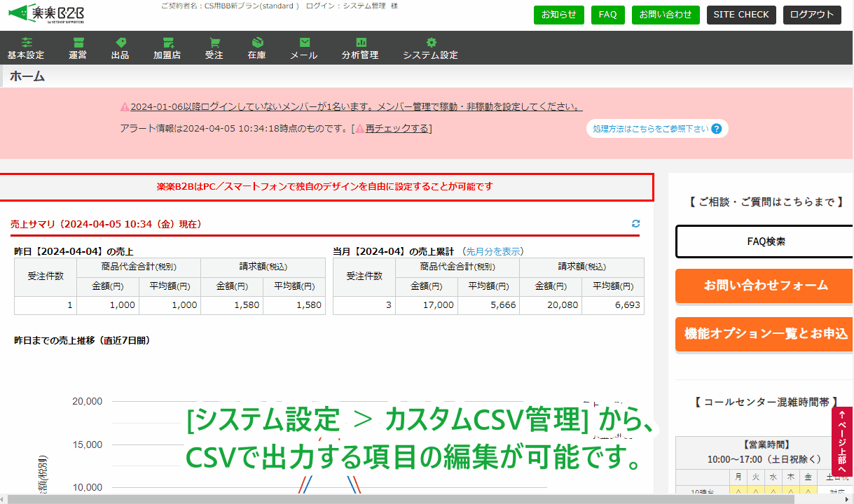This screenshot has height=504, width=854.
Task: Open the メール envelope icon menu
Action: 304,43
